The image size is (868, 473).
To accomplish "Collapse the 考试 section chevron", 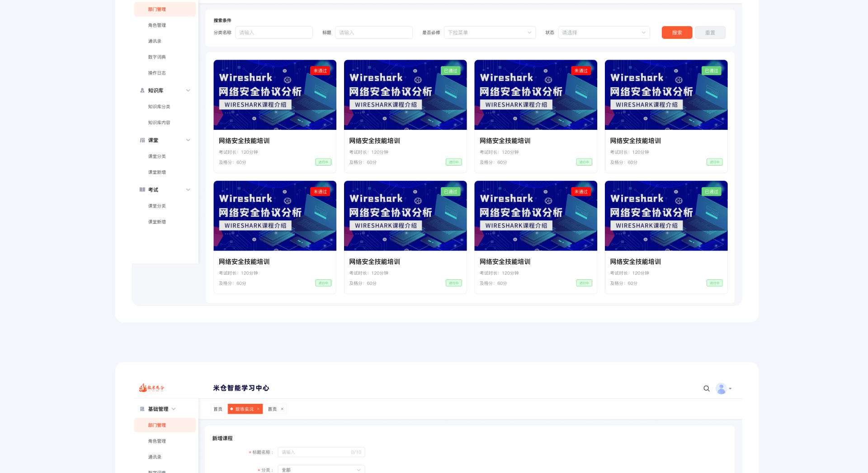I will [x=188, y=190].
